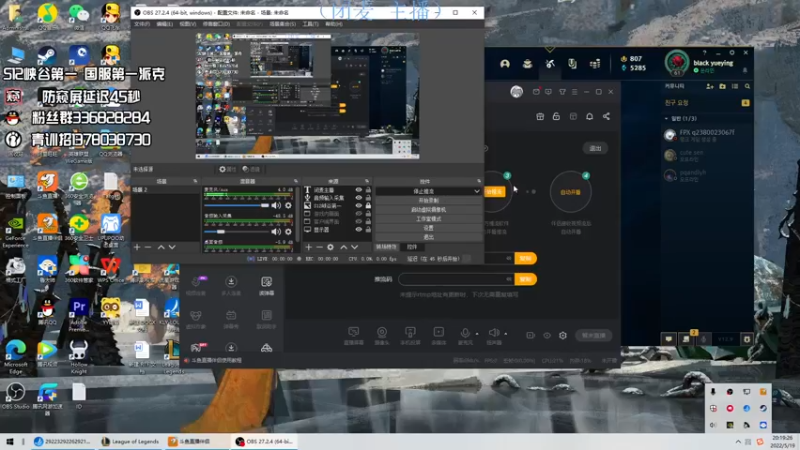Click share icon in Douyu companion toolbar
This screenshot has height=450, width=800.
pos(606,116)
